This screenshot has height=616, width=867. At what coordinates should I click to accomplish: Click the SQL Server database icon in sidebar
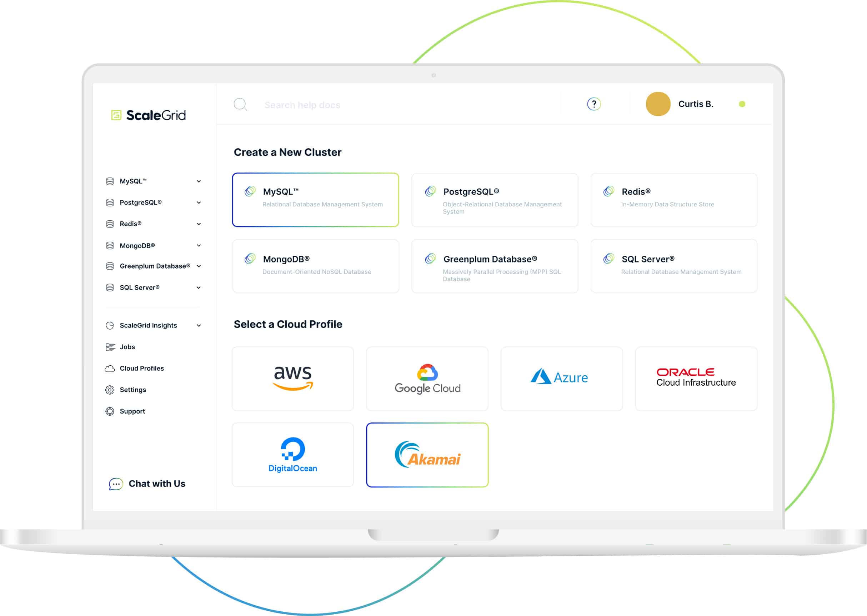tap(110, 287)
